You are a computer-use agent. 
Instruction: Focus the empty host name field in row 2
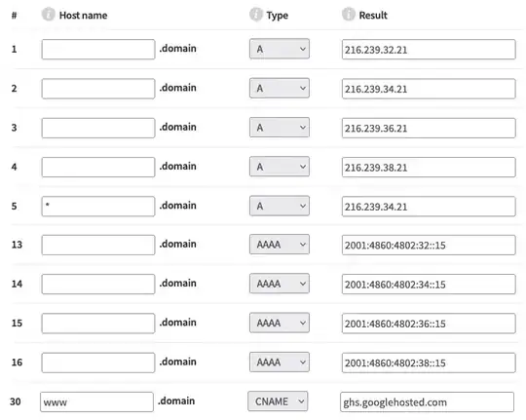tap(98, 89)
